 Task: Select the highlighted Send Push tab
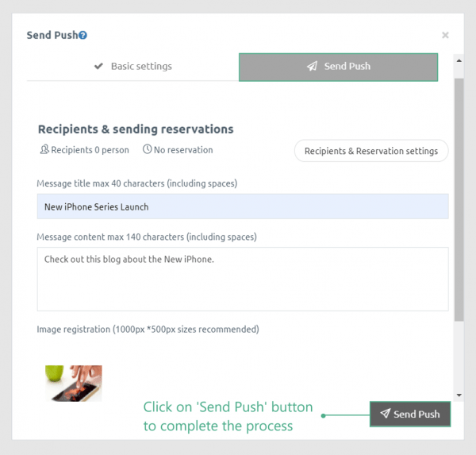tap(338, 67)
